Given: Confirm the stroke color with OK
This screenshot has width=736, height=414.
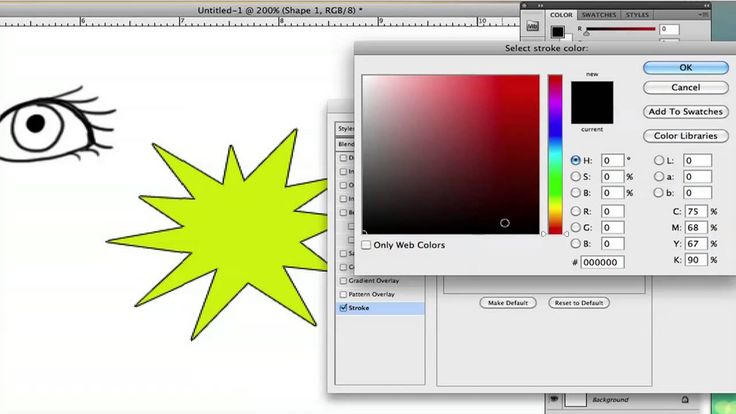Looking at the screenshot, I should click(x=686, y=68).
